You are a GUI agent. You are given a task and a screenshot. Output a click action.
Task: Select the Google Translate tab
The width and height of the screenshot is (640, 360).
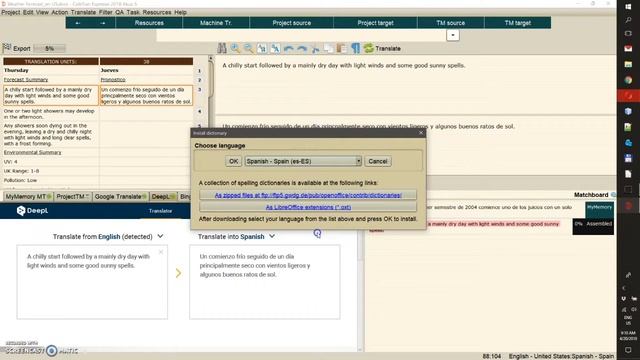click(120, 196)
